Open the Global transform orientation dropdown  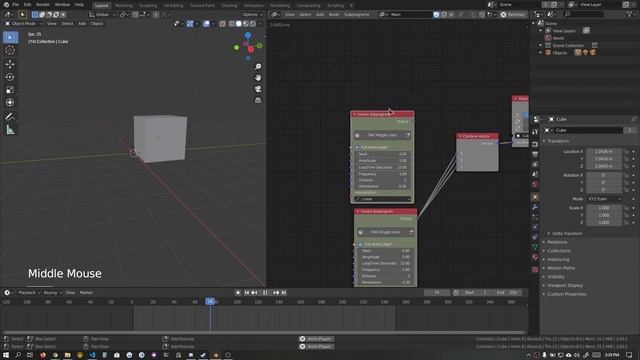(102, 14)
